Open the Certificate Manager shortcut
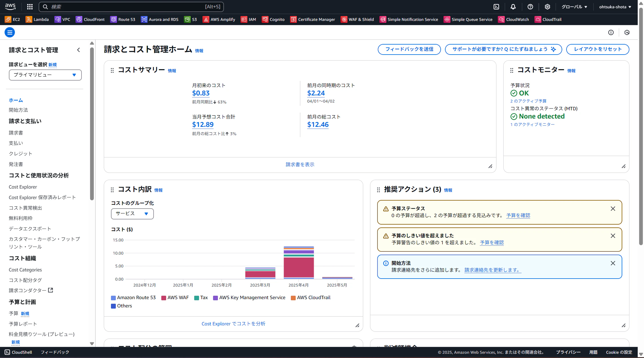The width and height of the screenshot is (644, 358). coord(313,19)
